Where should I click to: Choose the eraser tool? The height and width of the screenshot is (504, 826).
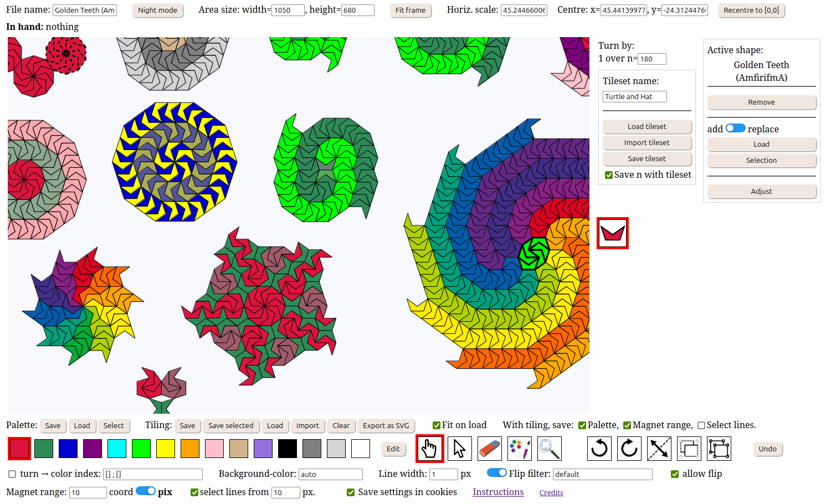point(489,449)
